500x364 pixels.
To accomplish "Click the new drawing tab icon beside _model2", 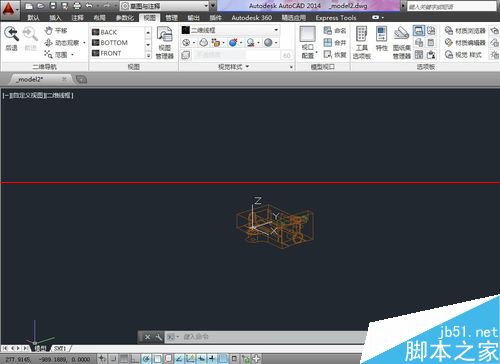I will [x=81, y=79].
